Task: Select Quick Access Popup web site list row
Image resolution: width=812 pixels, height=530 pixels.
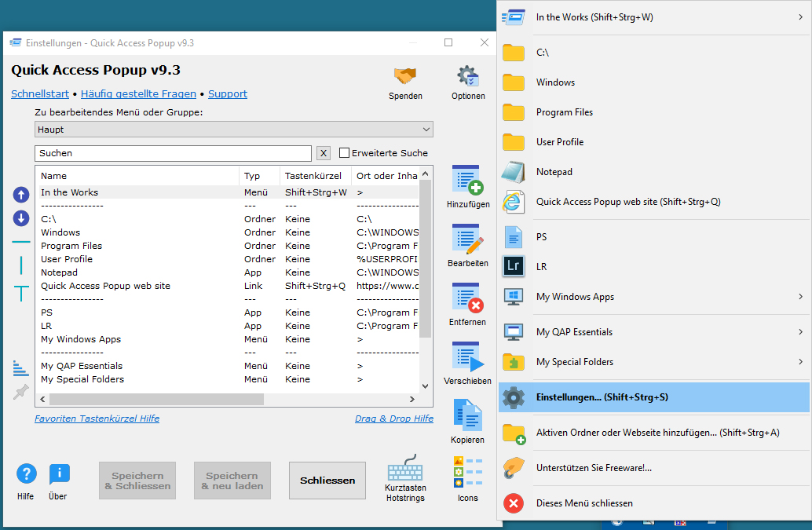Action: (x=229, y=286)
